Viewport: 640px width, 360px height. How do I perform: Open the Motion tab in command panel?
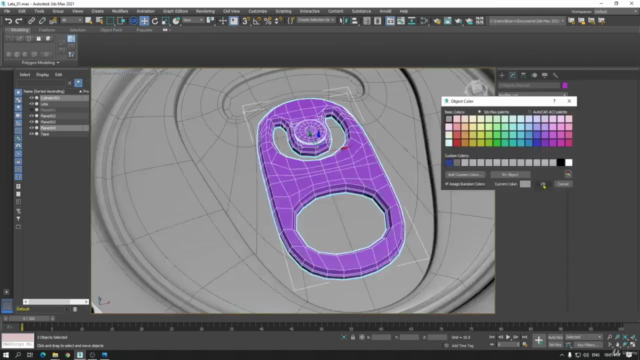[534, 75]
